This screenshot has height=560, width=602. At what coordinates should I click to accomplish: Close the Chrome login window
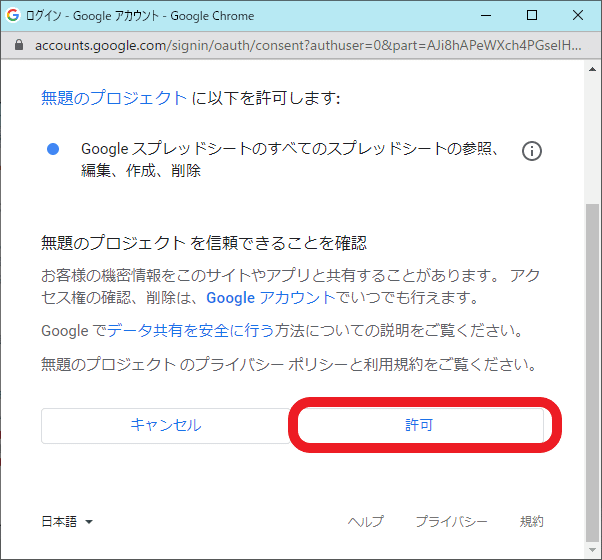[x=578, y=15]
